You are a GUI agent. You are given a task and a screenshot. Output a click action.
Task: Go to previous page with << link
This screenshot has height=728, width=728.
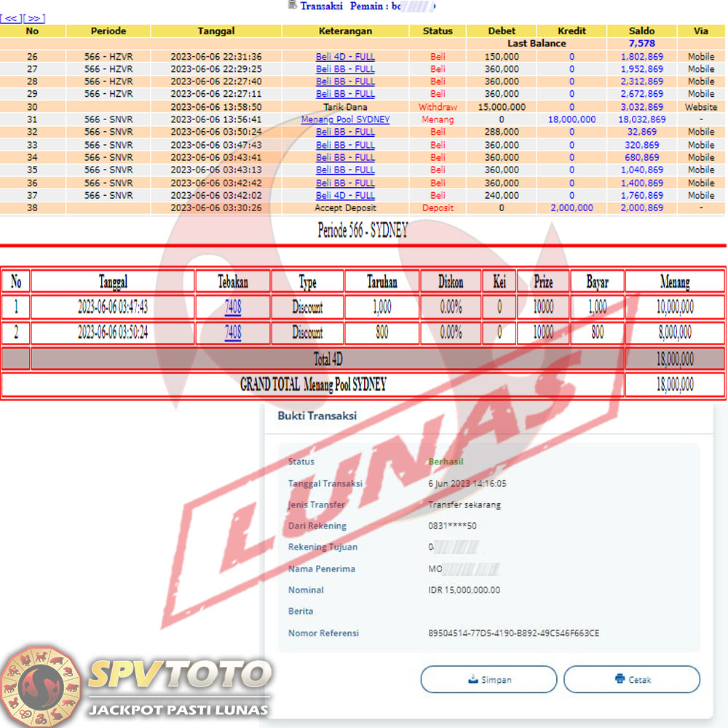(x=12, y=18)
